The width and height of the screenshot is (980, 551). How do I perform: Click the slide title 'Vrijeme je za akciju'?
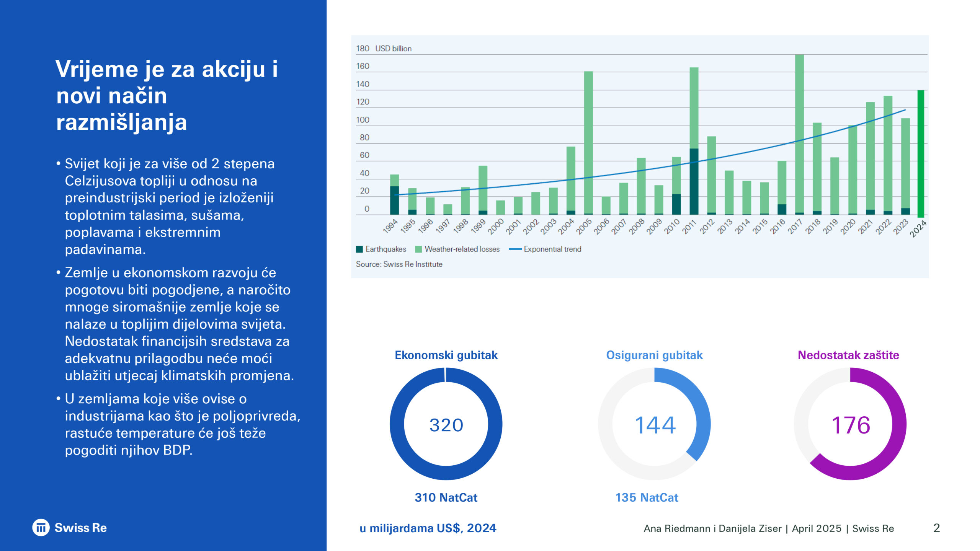coord(167,95)
